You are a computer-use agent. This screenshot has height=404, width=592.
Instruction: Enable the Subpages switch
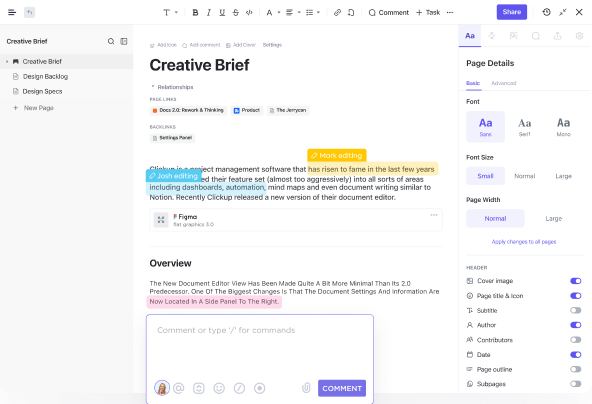tap(575, 384)
